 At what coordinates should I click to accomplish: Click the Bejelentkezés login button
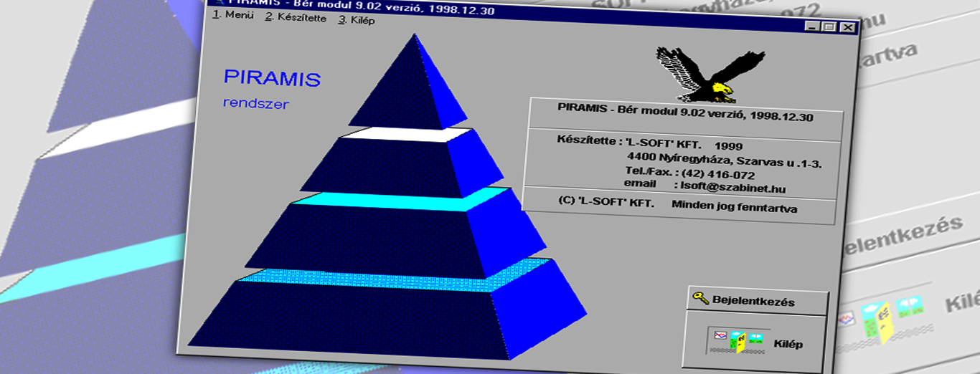pyautogui.click(x=758, y=302)
